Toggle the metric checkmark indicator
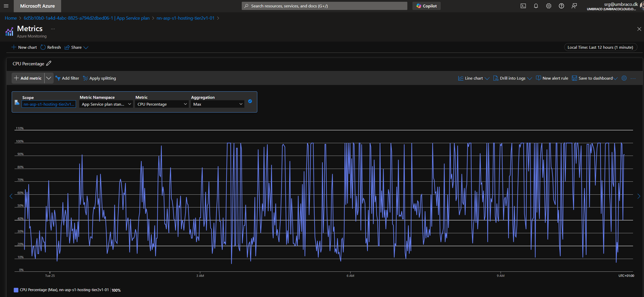644x297 pixels. point(250,101)
